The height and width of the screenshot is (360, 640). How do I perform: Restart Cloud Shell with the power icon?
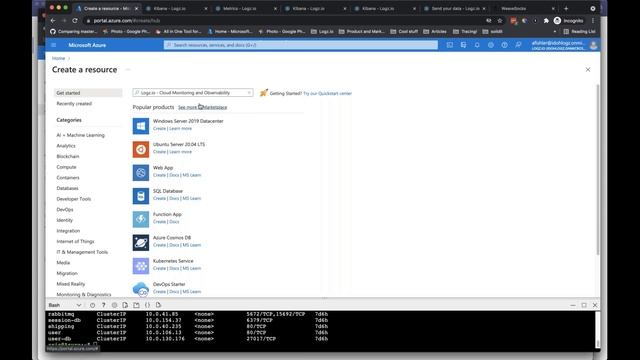tap(92, 305)
